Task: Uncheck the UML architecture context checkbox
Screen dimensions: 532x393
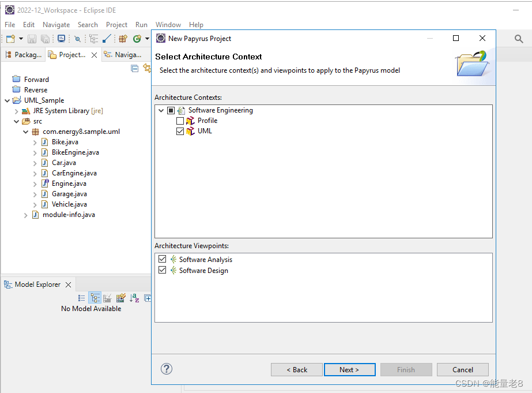Action: coord(180,131)
